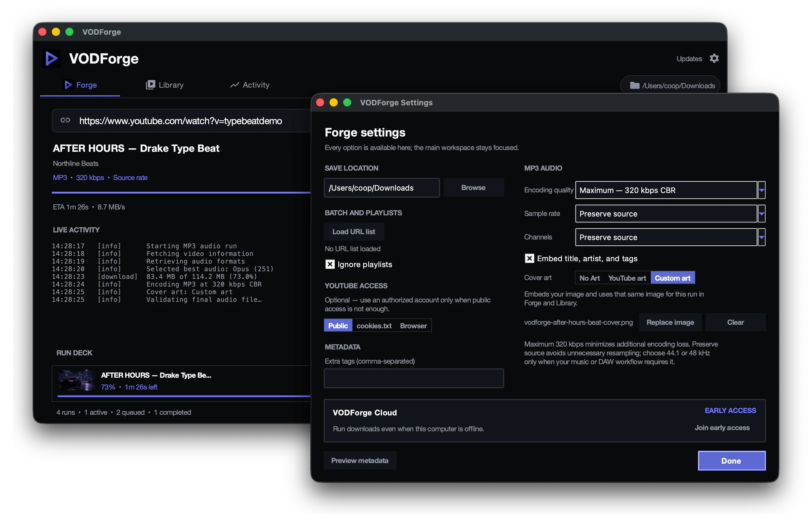
Task: Click the 'AFTER HOURS — Drake Type Beat' title
Action: click(x=136, y=148)
